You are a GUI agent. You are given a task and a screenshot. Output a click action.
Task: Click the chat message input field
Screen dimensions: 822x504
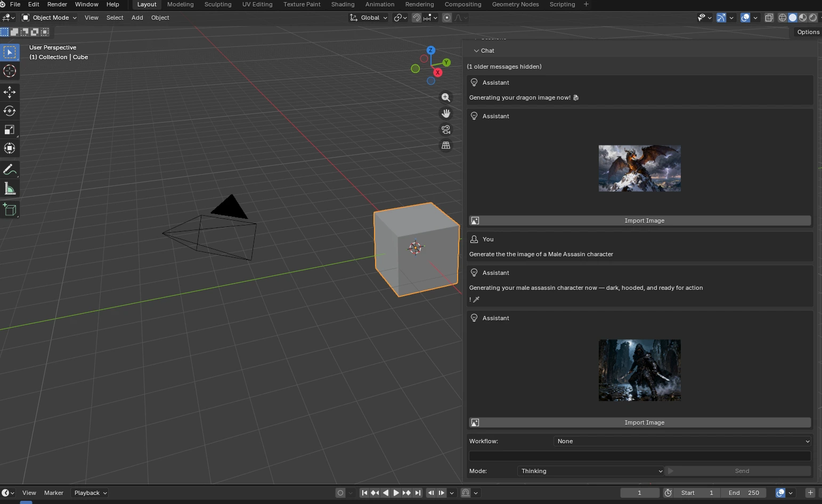point(640,456)
